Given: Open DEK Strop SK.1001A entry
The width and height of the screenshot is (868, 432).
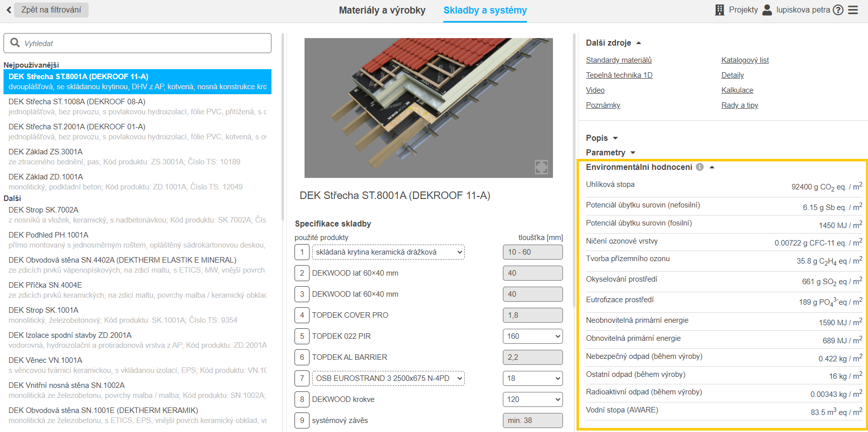Looking at the screenshot, I should coord(137,315).
